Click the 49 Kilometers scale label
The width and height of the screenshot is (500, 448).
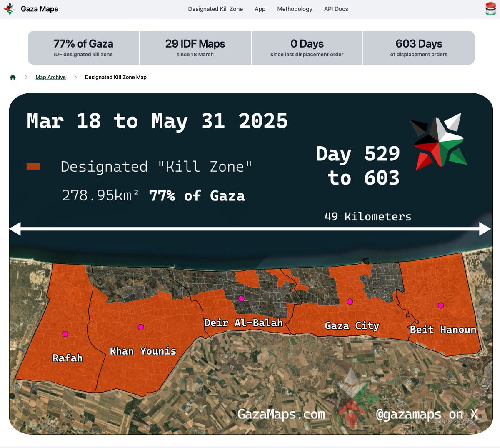click(x=368, y=216)
